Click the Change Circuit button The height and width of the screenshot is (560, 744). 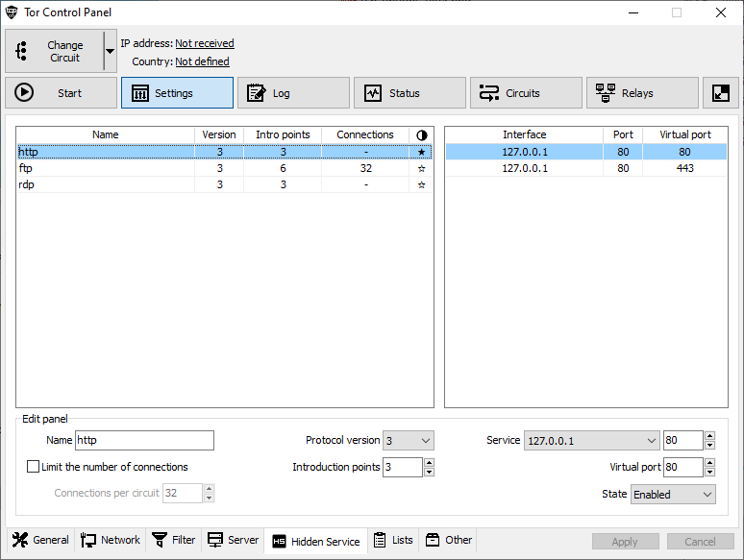pyautogui.click(x=55, y=51)
